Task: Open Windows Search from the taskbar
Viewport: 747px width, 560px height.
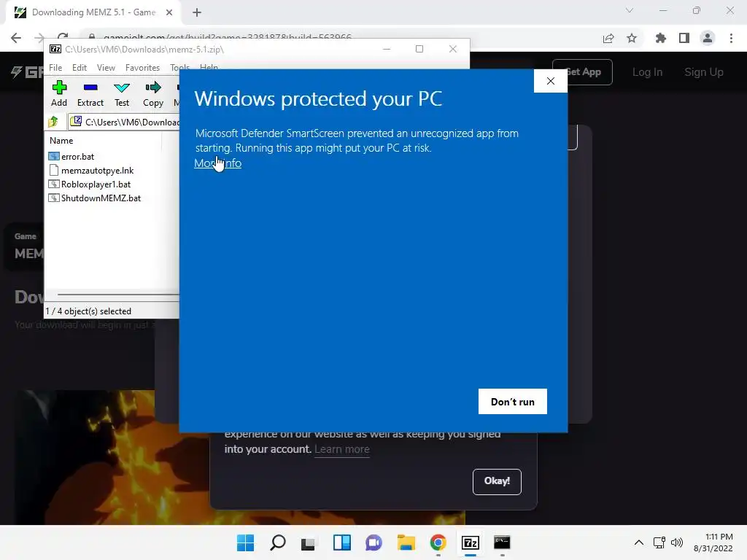Action: pyautogui.click(x=278, y=542)
